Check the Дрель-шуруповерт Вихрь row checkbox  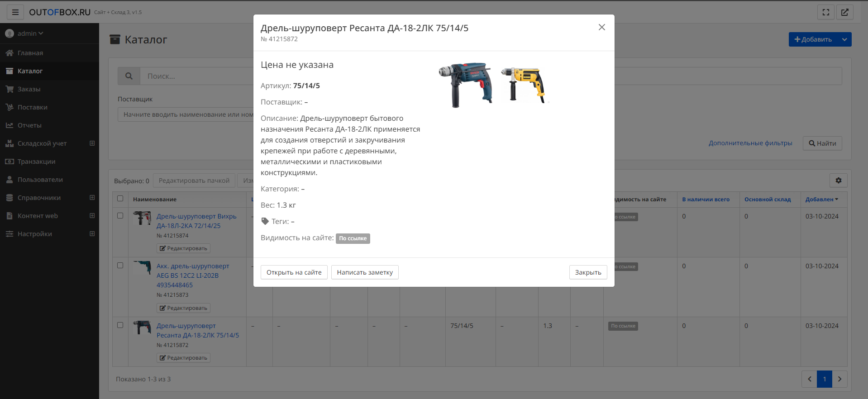(x=120, y=216)
